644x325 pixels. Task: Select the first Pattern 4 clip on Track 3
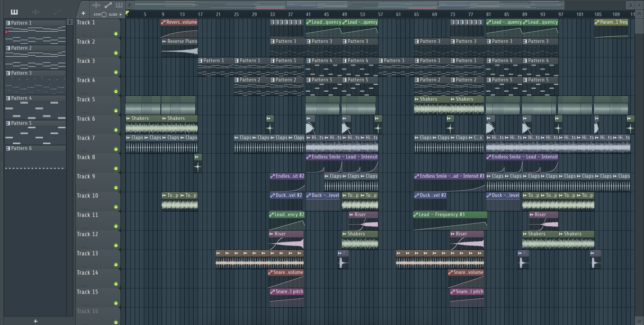click(x=324, y=67)
